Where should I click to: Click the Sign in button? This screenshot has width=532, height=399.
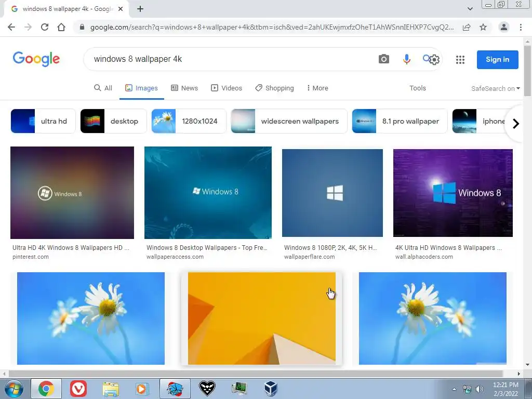tap(497, 59)
